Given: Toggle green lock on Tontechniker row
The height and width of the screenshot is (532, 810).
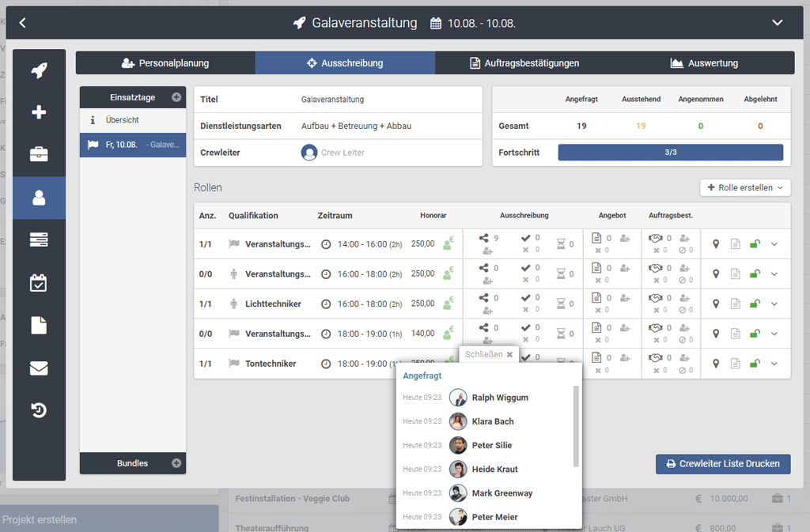Looking at the screenshot, I should [x=755, y=364].
